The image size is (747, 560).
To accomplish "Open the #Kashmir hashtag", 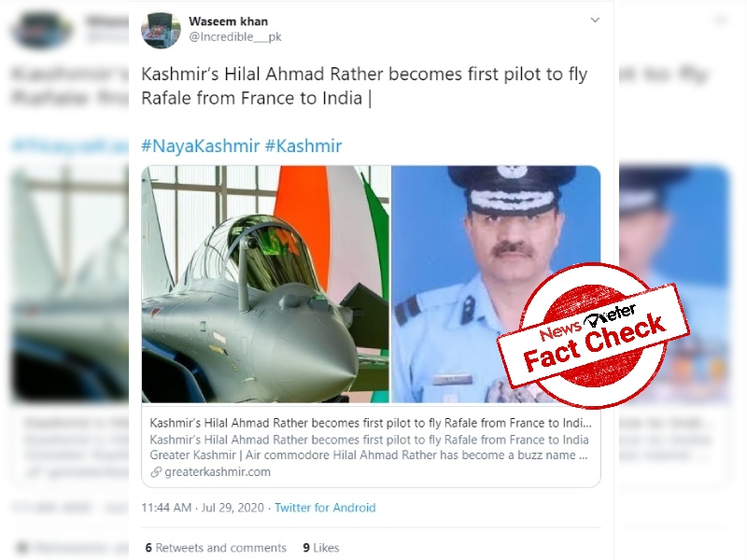I will click(303, 146).
